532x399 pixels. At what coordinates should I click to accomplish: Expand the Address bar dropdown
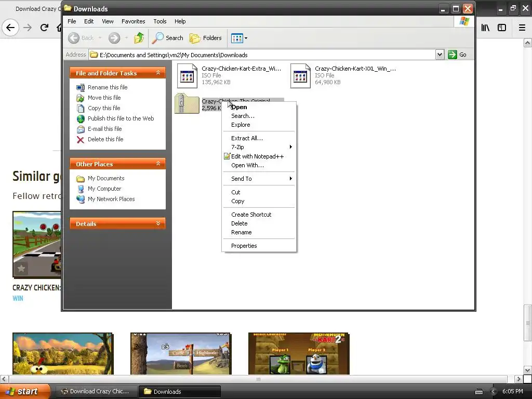click(x=440, y=55)
